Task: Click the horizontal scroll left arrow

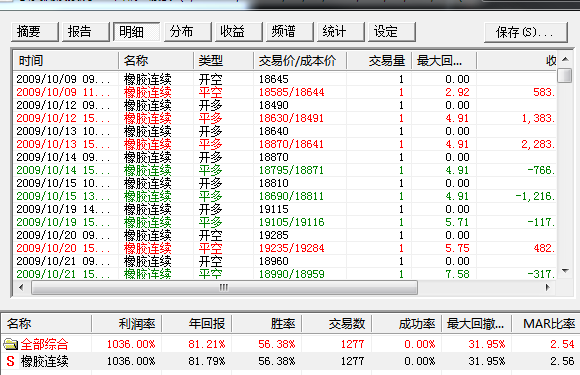Action: 21,287
